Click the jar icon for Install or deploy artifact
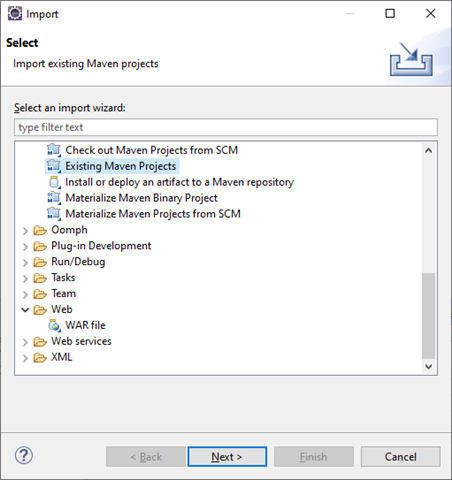Screen dimensions: 452x480 54,182
